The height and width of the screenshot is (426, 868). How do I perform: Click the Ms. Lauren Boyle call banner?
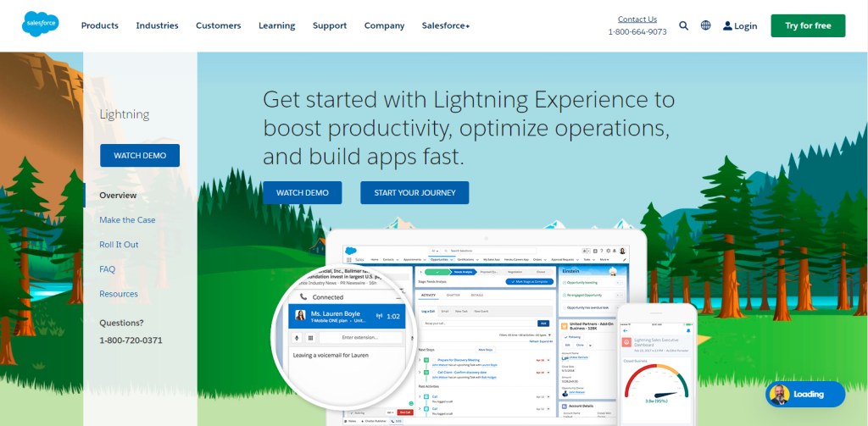tap(348, 316)
